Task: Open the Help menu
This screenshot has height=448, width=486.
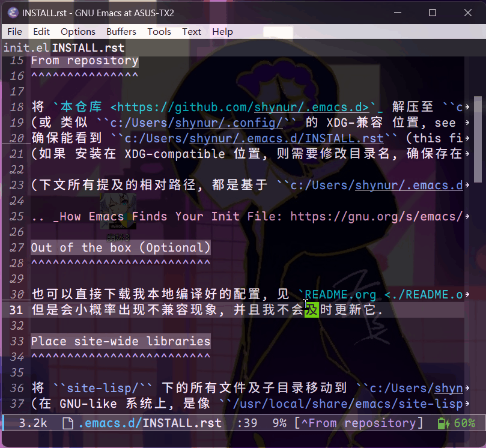Action: point(222,32)
